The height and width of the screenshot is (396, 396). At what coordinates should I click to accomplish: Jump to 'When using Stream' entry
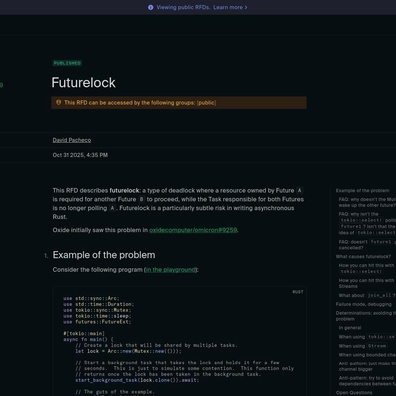pyautogui.click(x=363, y=346)
